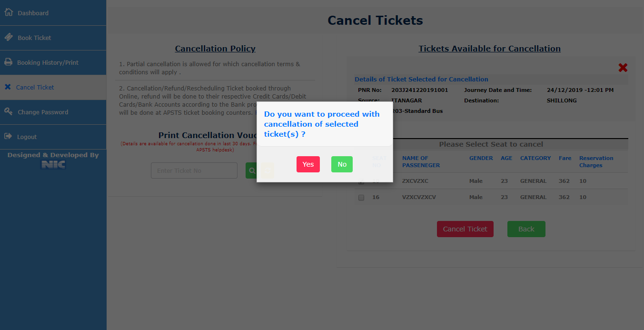The width and height of the screenshot is (644, 330).
Task: Toggle checkbox for passenger ZXCVZXC
Action: point(361,181)
